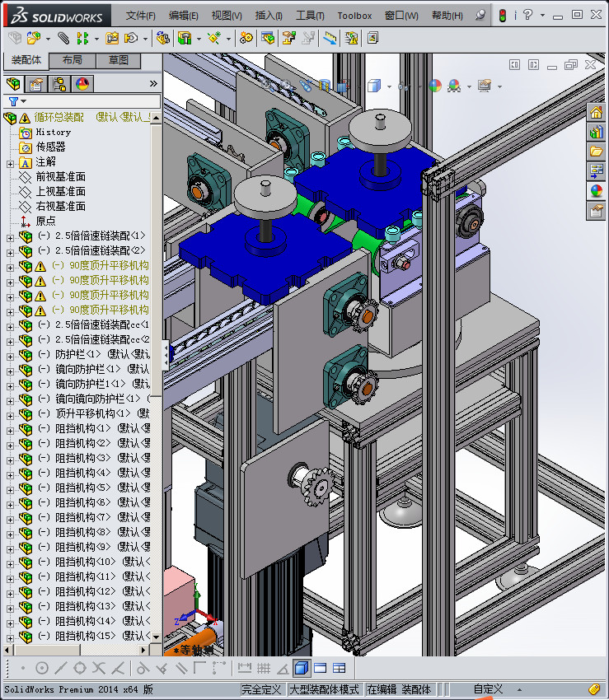609x700 pixels.
Task: Click the Bill of Materials icon
Action: 268,39
